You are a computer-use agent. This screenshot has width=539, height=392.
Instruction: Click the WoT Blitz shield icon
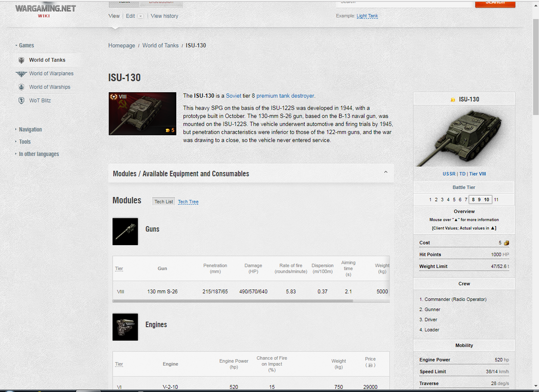(22, 100)
